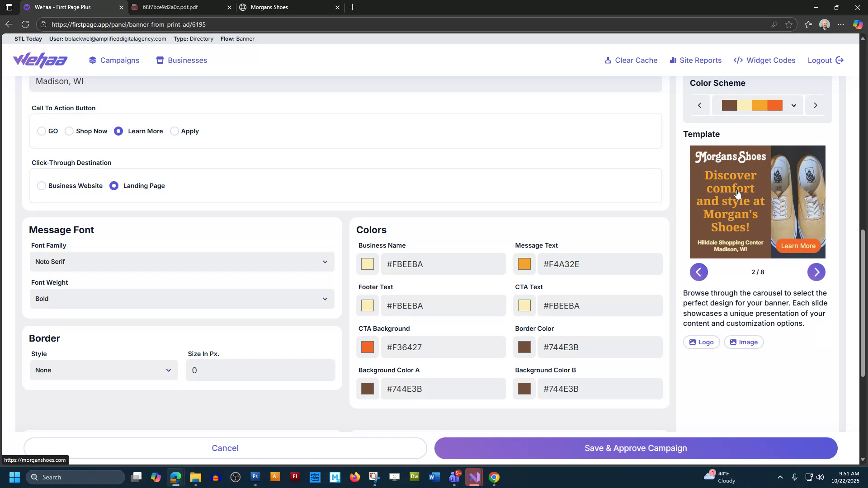
Task: Switch to the Morgans Shoes browser tab
Action: 269,7
